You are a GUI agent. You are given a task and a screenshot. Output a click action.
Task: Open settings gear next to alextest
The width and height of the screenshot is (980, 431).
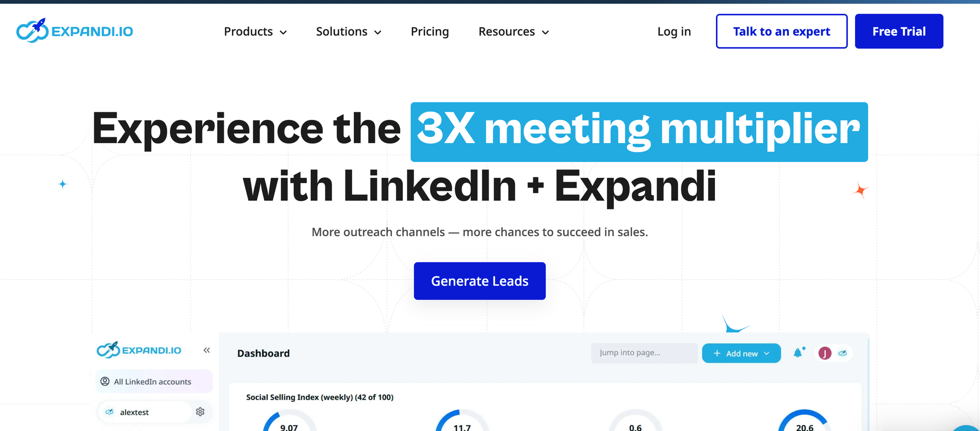(x=200, y=412)
